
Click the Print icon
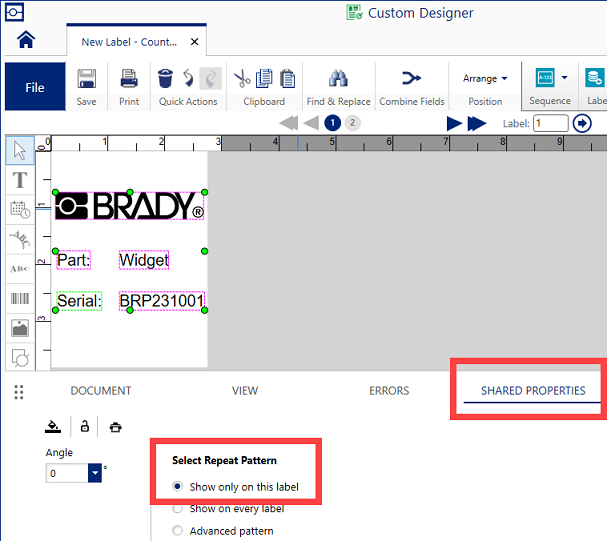coord(129,79)
